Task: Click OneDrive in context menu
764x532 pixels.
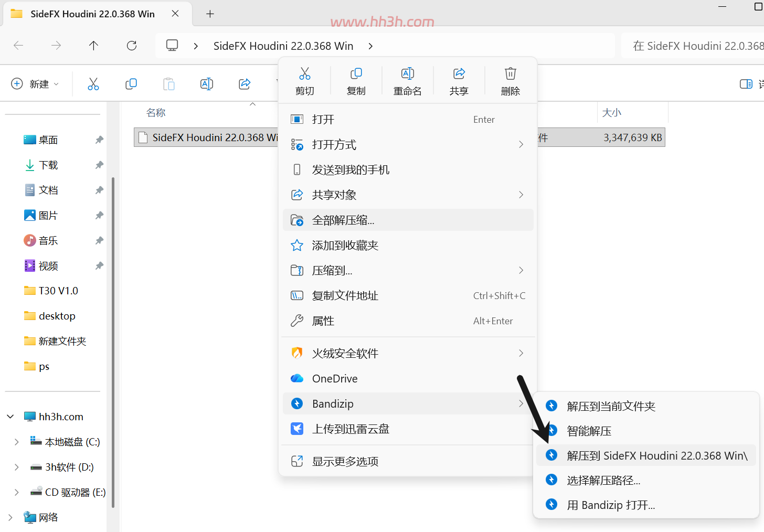Action: point(408,379)
